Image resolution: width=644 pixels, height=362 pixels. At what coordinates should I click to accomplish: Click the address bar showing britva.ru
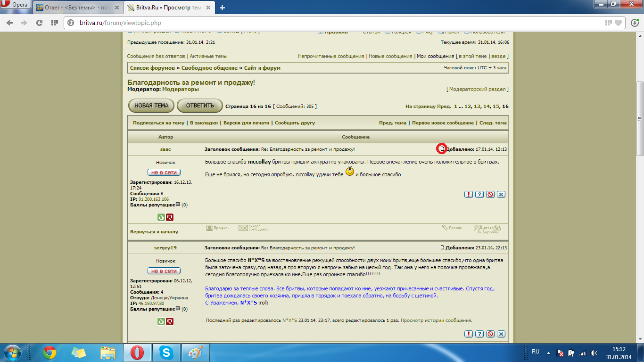[x=330, y=23]
